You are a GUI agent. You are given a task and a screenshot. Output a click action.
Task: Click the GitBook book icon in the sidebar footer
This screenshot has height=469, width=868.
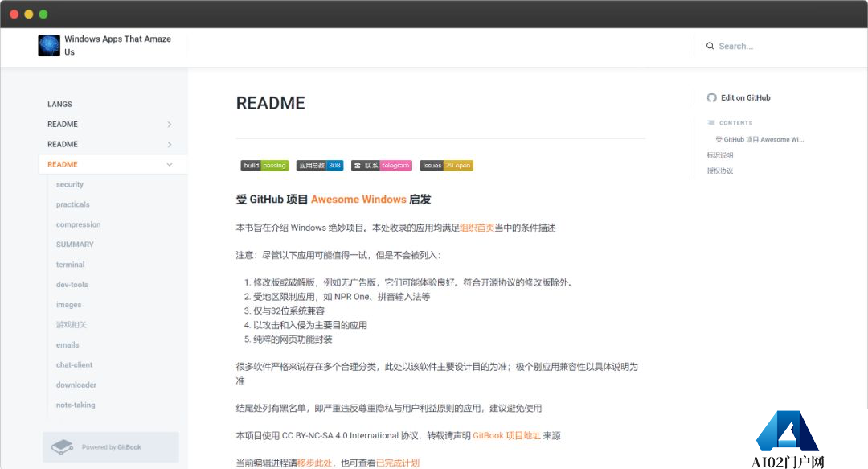click(x=63, y=446)
